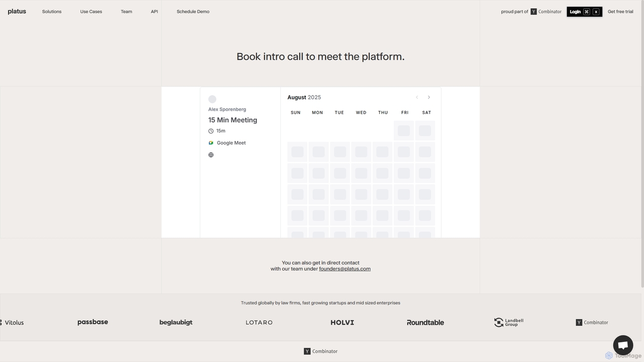This screenshot has width=644, height=362.
Task: Go to previous month in calendar
Action: pyautogui.click(x=417, y=98)
